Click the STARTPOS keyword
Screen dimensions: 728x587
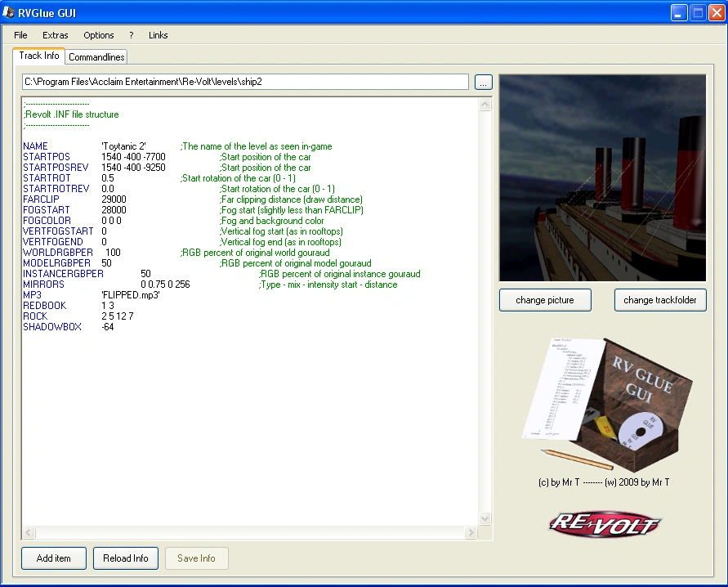tap(47, 157)
